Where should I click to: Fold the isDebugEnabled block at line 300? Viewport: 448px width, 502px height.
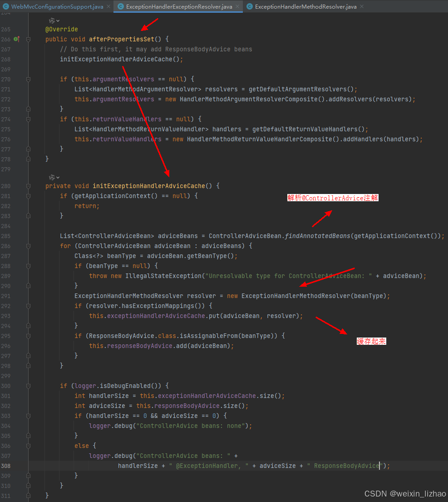point(28,386)
